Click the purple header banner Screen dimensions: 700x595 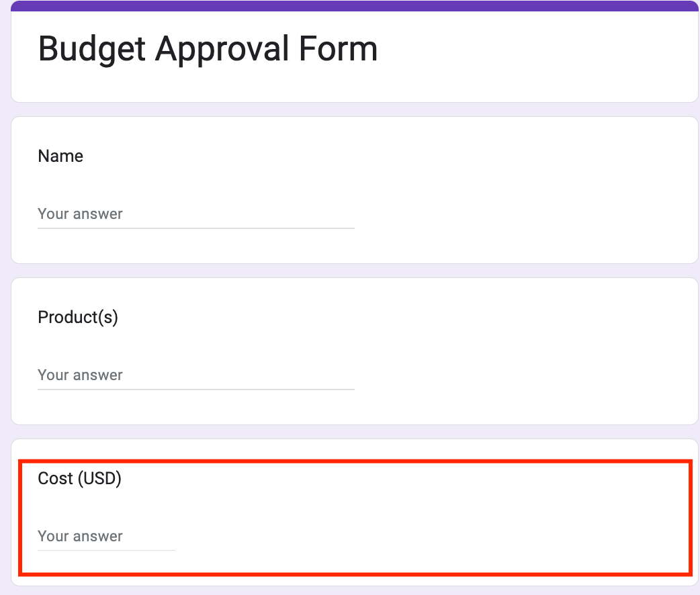coord(354,6)
